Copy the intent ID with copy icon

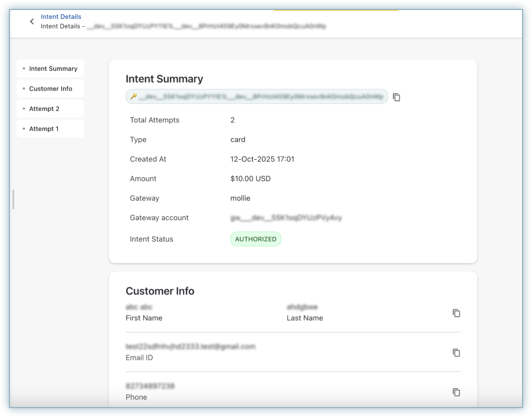click(397, 97)
